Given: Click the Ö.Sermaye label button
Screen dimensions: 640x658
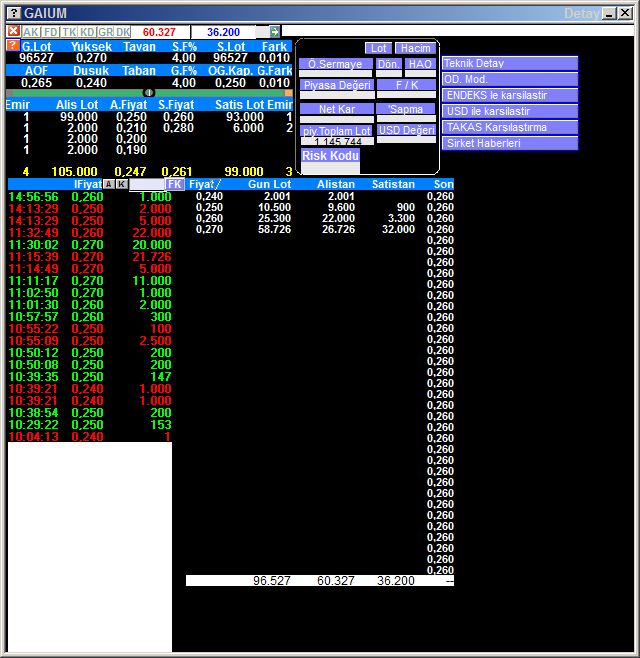Looking at the screenshot, I should (335, 64).
